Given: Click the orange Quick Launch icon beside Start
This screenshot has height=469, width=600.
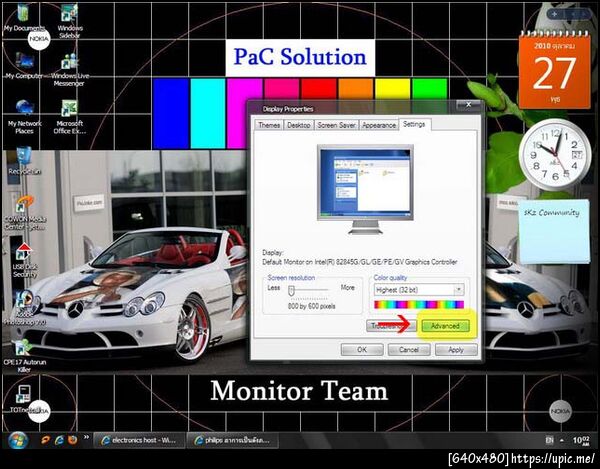Looking at the screenshot, I should [x=46, y=440].
